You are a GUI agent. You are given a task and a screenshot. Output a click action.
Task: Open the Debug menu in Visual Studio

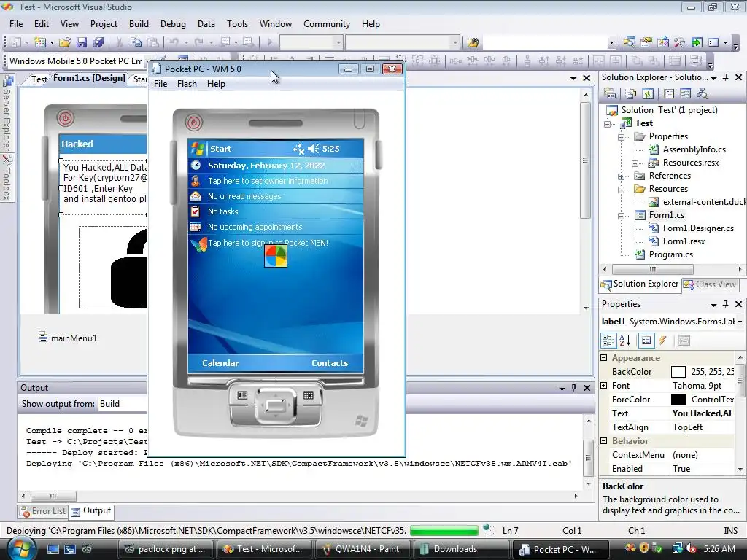click(173, 24)
